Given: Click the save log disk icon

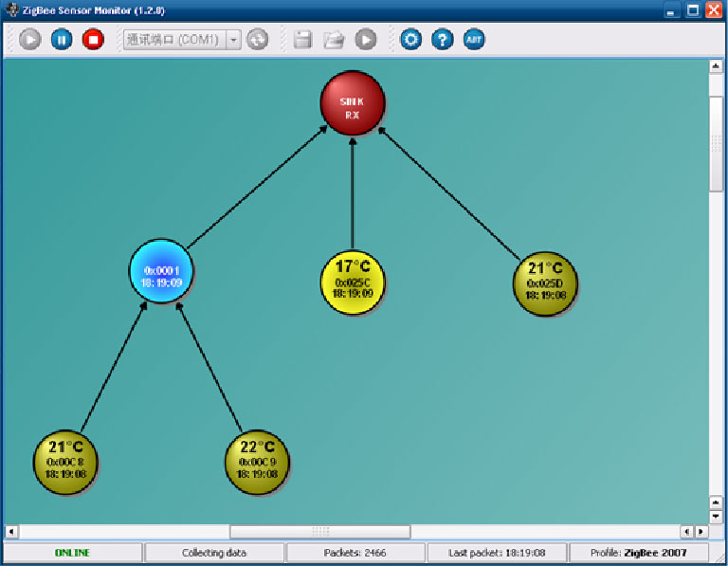Looking at the screenshot, I should click(x=302, y=40).
